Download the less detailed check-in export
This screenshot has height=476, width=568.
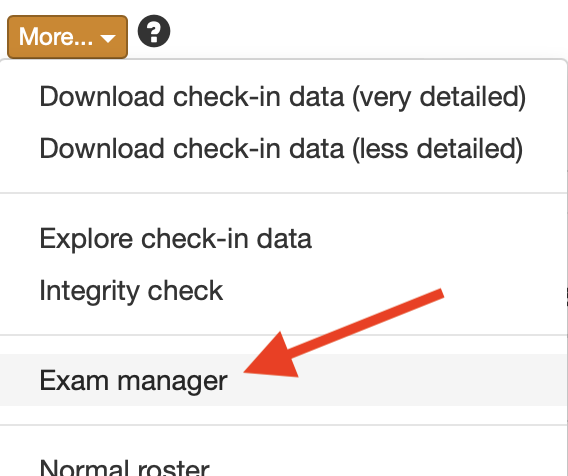(x=283, y=149)
